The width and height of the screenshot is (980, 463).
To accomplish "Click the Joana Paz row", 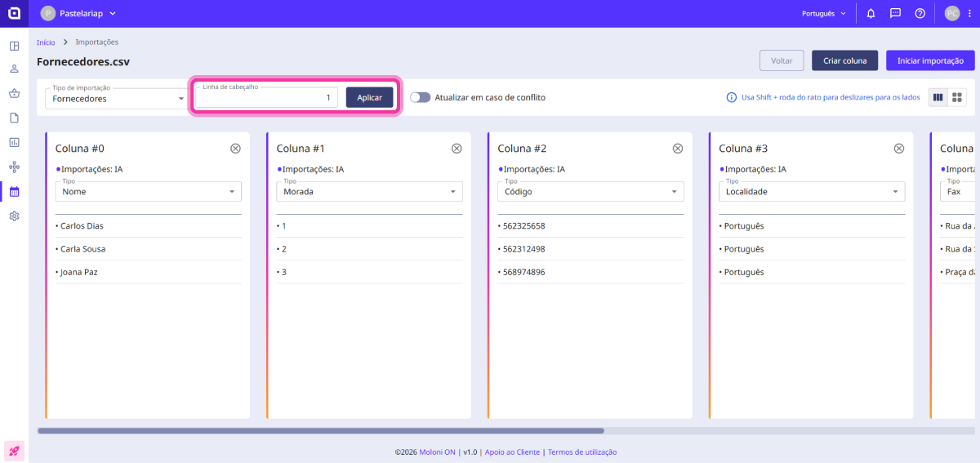I will pos(148,272).
